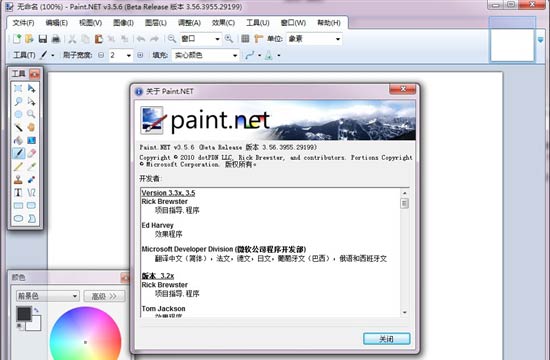Click the Paste clipboard toolbar icon
The width and height of the screenshot is (550, 360).
click(x=99, y=39)
